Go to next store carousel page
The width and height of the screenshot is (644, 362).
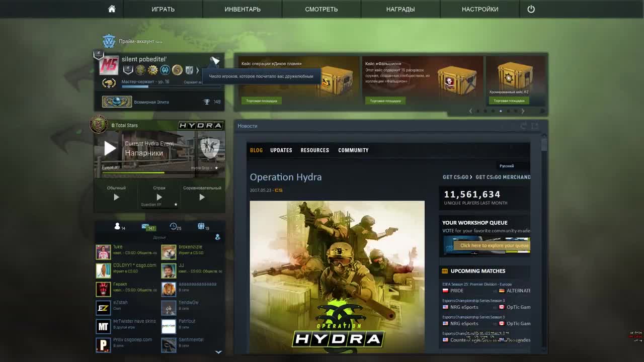pos(523,111)
